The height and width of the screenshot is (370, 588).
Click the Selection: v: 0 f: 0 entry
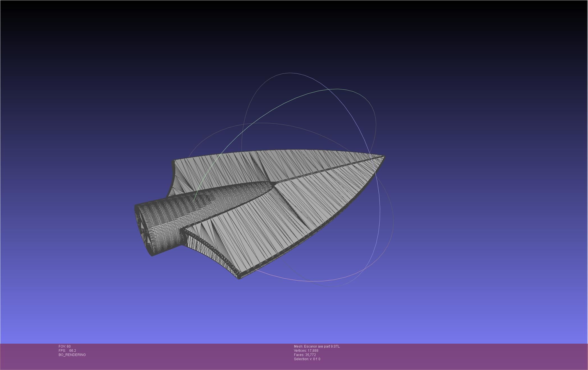[x=307, y=359]
